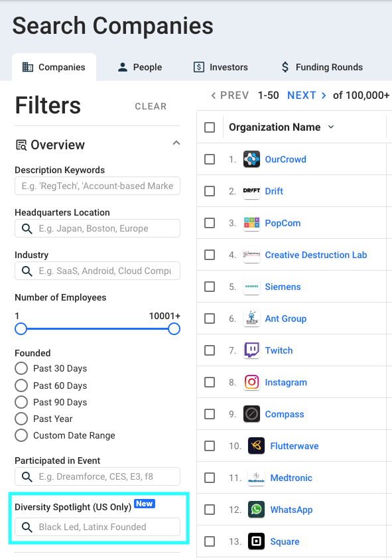392x558 pixels.
Task: Click the Description Keywords input field
Action: click(x=98, y=186)
